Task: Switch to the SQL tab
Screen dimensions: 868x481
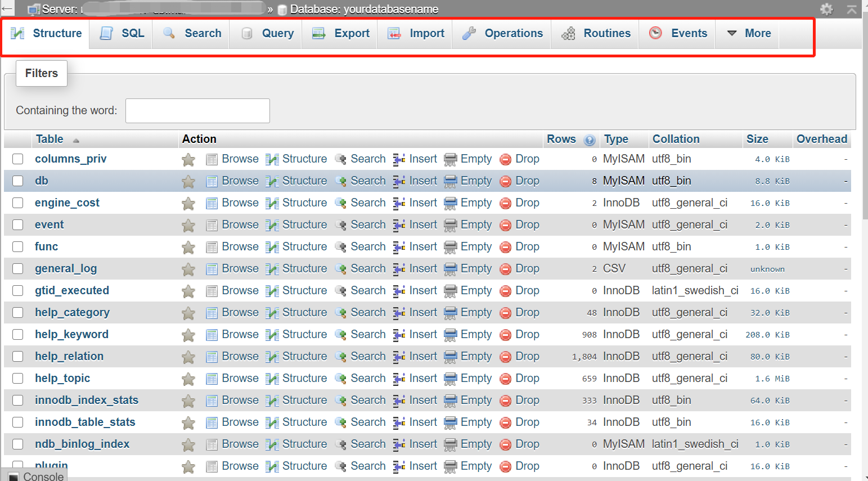Action: [x=133, y=33]
